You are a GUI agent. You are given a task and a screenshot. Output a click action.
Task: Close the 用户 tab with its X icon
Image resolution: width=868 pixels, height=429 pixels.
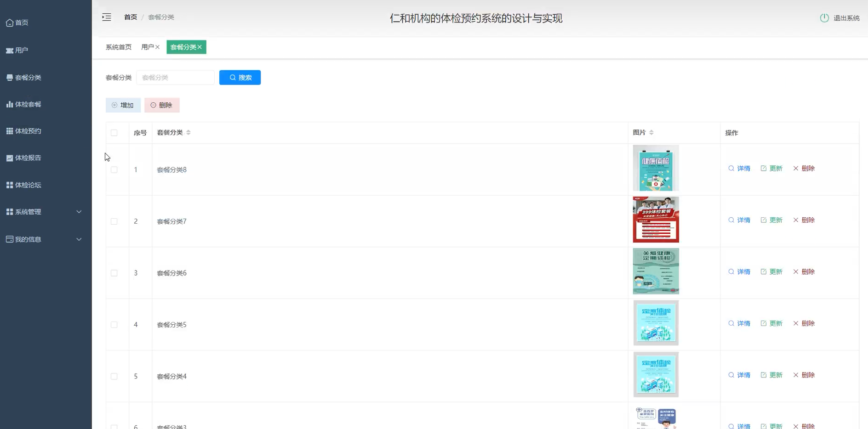pos(157,47)
